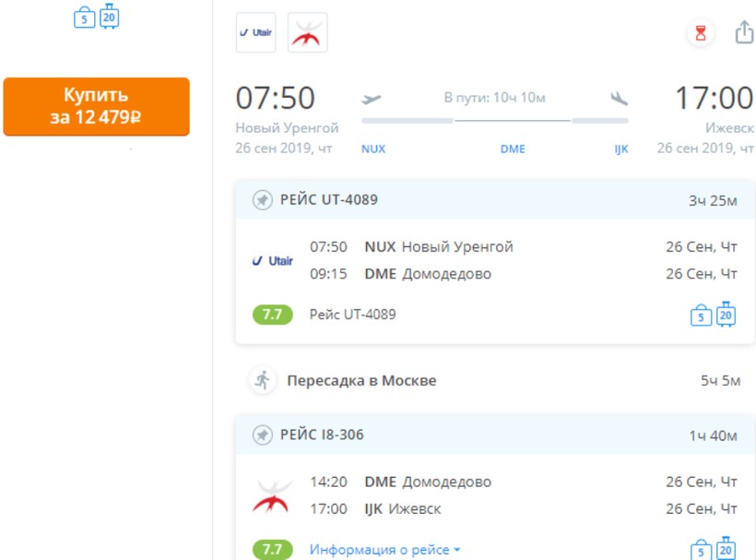Click the 20 kg luggage icon in UT-4089 segment
Screen dimensions: 756x560
click(x=726, y=315)
